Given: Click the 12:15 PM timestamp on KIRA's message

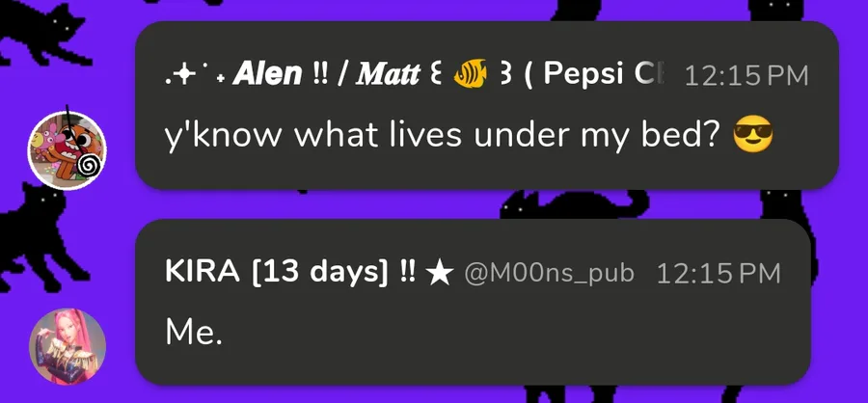Looking at the screenshot, I should 718,274.
